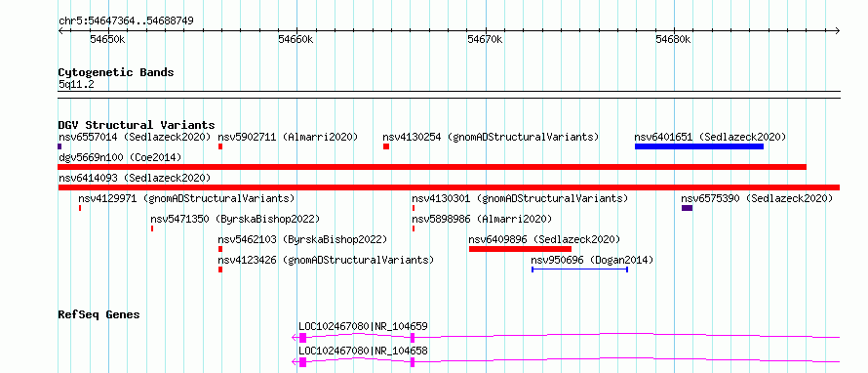The image size is (868, 373).
Task: Open dgv5669n100 (Coe2014) label
Action: (x=120, y=157)
